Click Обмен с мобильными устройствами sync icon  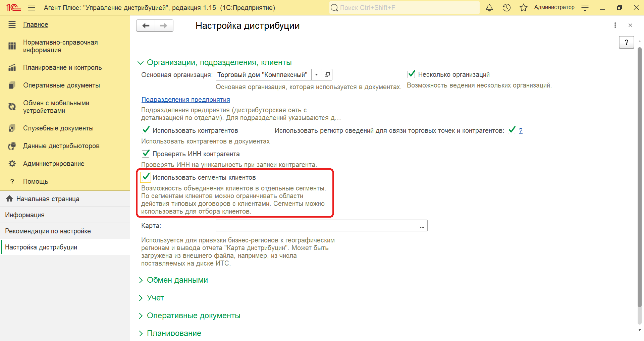(x=12, y=107)
